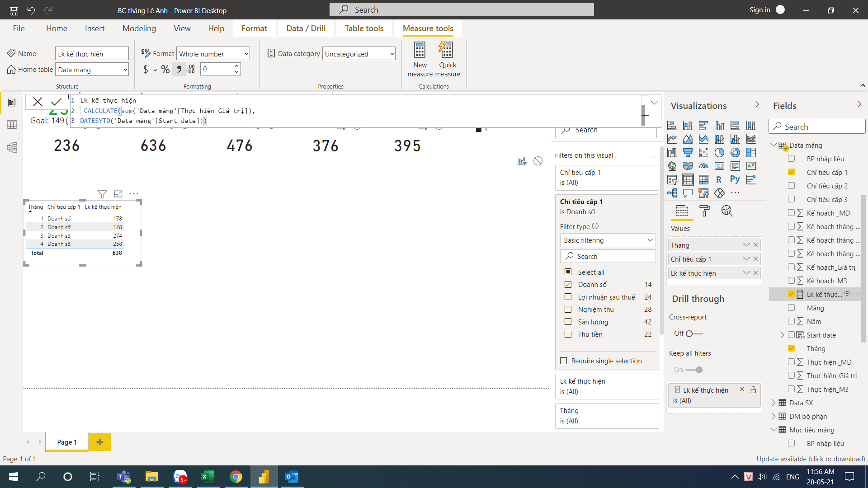
Task: Switch to Data view in left sidebar
Action: (x=12, y=125)
